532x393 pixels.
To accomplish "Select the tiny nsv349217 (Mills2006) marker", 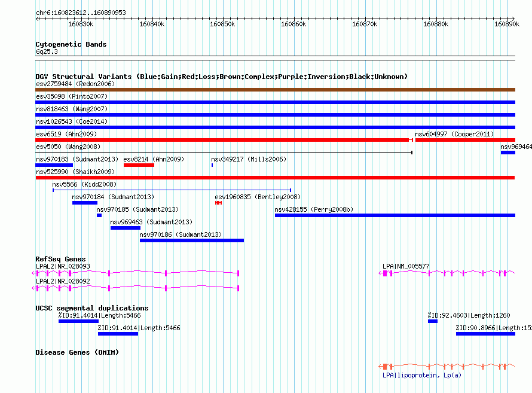I will point(212,165).
